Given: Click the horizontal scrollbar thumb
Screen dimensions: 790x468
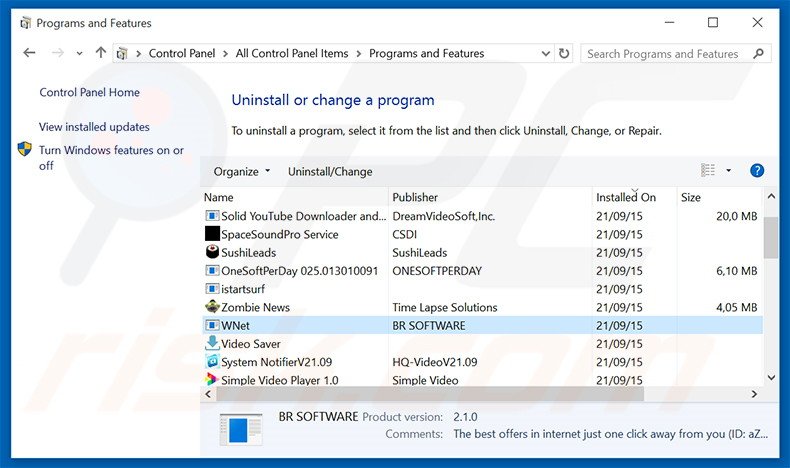Looking at the screenshot, I should tap(430, 394).
